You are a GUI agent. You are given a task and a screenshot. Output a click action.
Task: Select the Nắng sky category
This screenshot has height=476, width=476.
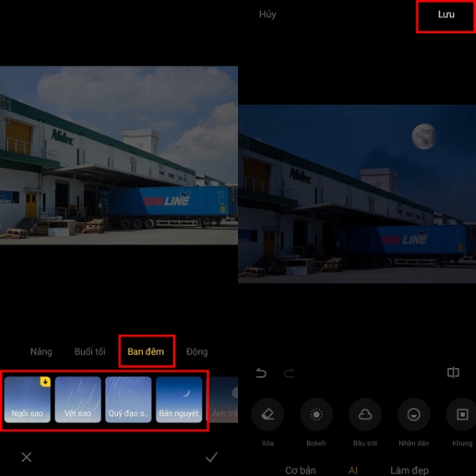(x=41, y=351)
